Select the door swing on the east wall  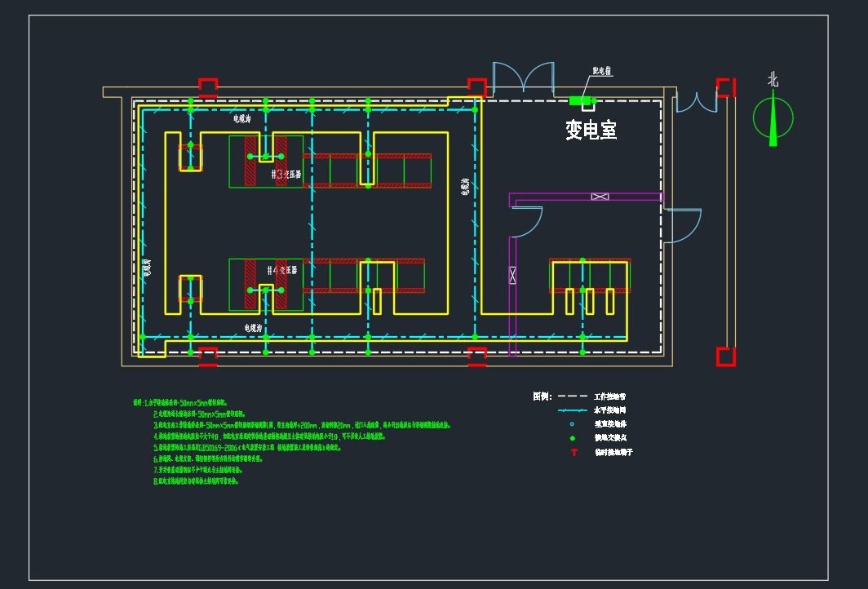(683, 225)
